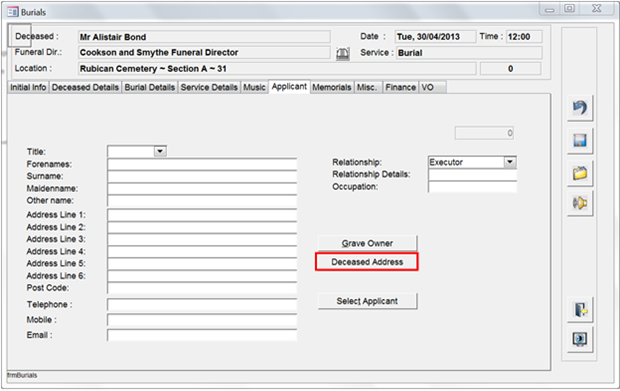Click into the Post Code field

coord(202,288)
